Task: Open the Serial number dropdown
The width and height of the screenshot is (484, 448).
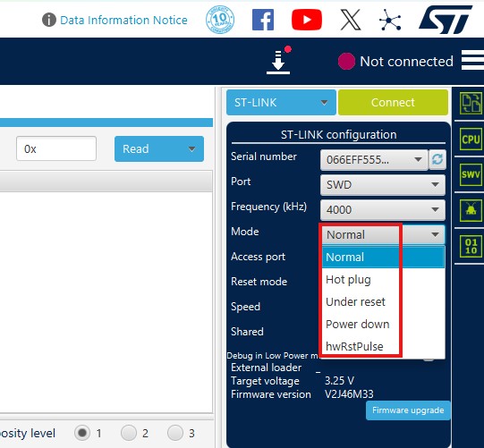Action: [374, 160]
